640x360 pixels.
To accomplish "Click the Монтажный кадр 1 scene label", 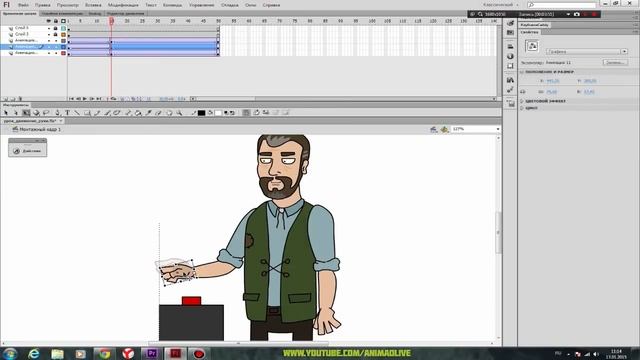I will tap(40, 129).
